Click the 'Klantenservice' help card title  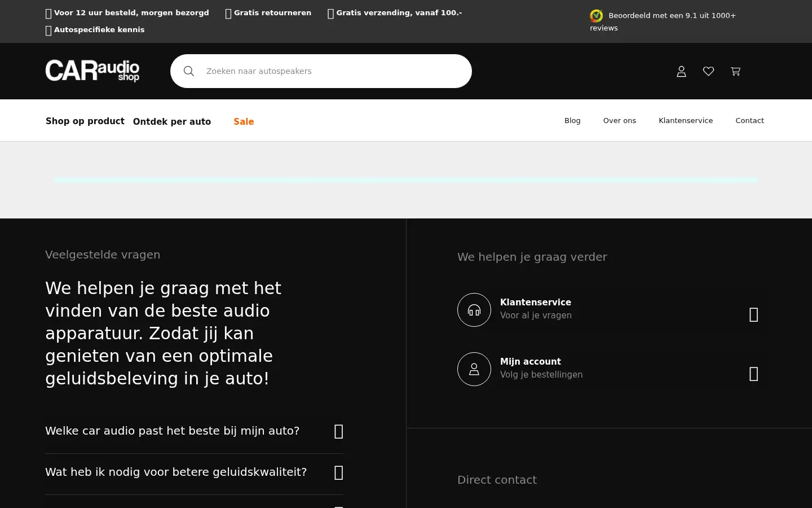coord(536,302)
